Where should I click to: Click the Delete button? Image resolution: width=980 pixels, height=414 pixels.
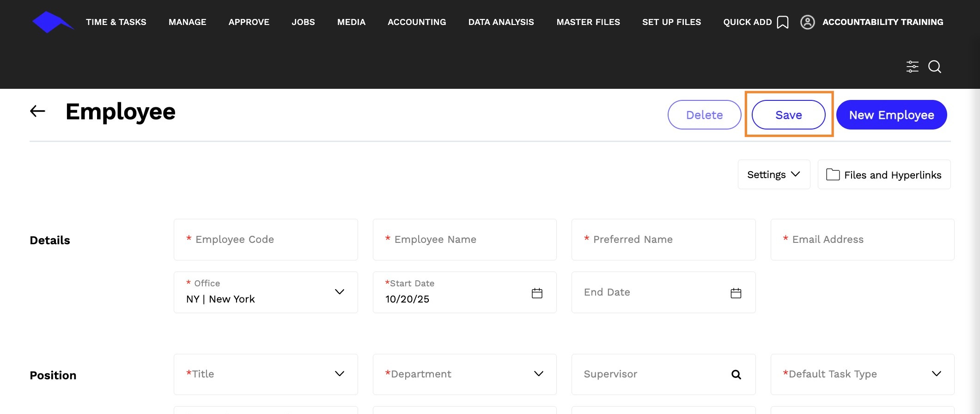[x=705, y=115]
